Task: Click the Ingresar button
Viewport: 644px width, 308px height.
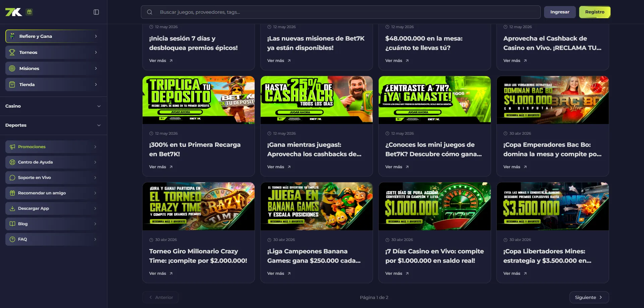Action: (560, 12)
